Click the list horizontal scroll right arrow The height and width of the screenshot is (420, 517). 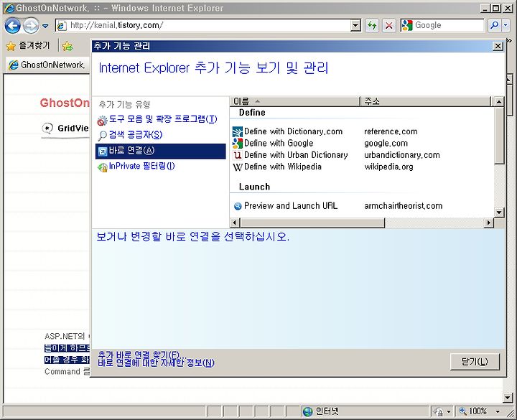click(x=489, y=223)
